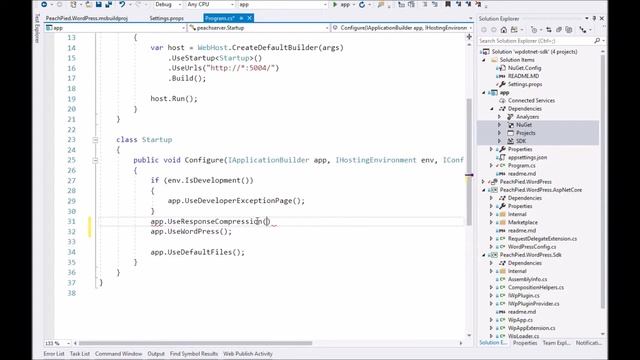
Task: Collapse the class Startup code block
Action: (x=95, y=140)
